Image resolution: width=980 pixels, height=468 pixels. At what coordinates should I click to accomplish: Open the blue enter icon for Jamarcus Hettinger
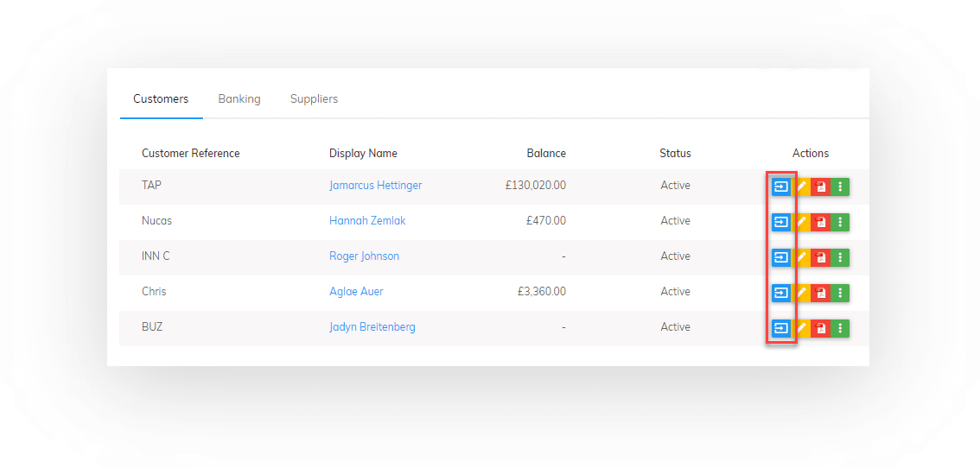tap(781, 187)
